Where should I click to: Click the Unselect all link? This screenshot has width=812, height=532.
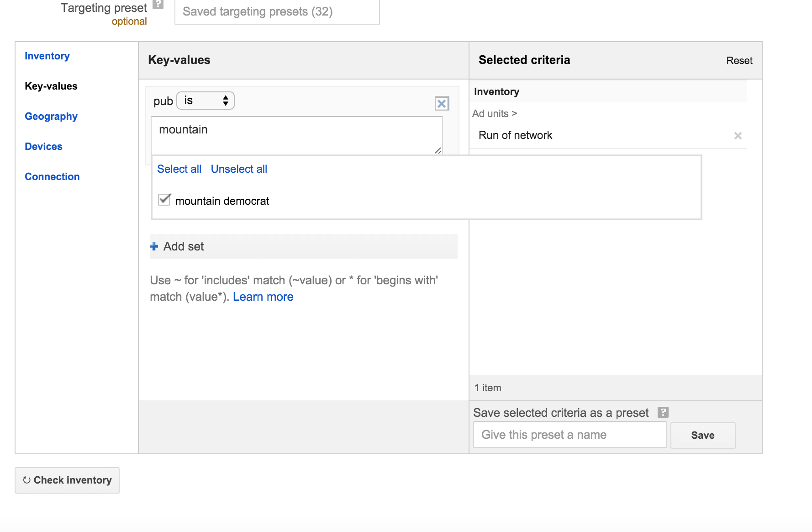point(239,169)
